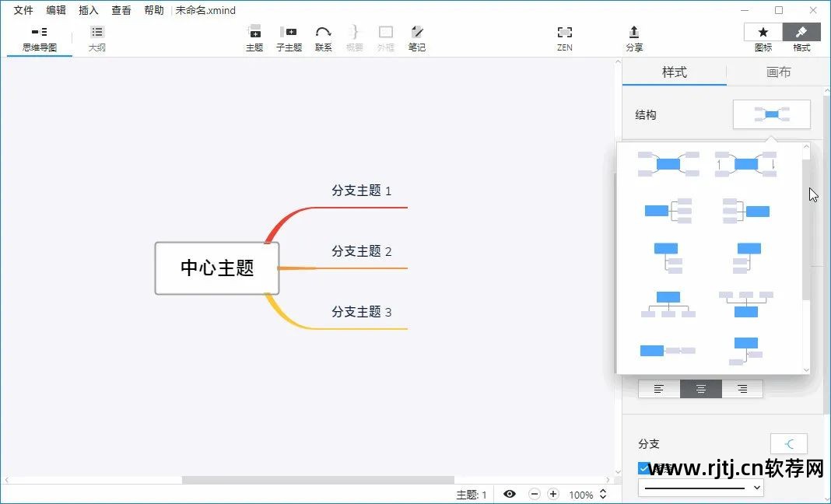831x504 pixels.
Task: Enter ZEN mode
Action: point(563,37)
